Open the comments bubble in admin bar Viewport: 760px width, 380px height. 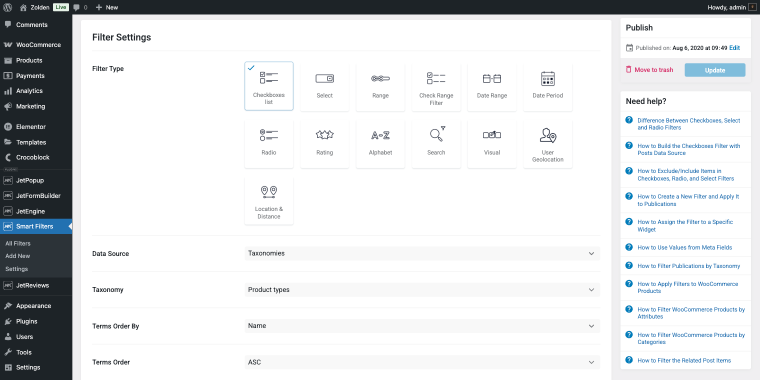pos(80,7)
